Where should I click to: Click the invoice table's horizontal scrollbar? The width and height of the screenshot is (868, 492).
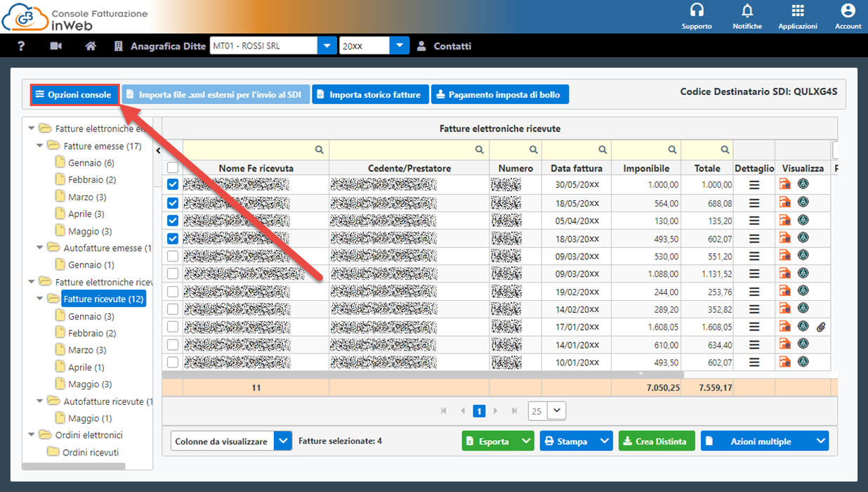coord(423,375)
